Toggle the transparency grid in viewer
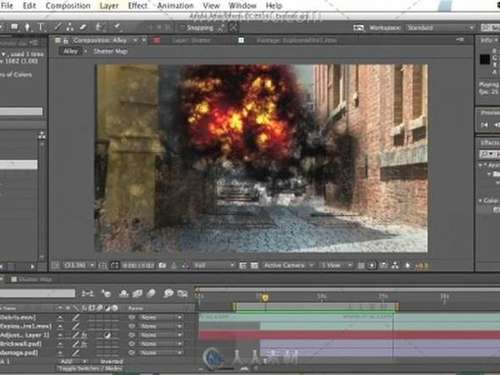This screenshot has width=500, height=375. [x=254, y=266]
